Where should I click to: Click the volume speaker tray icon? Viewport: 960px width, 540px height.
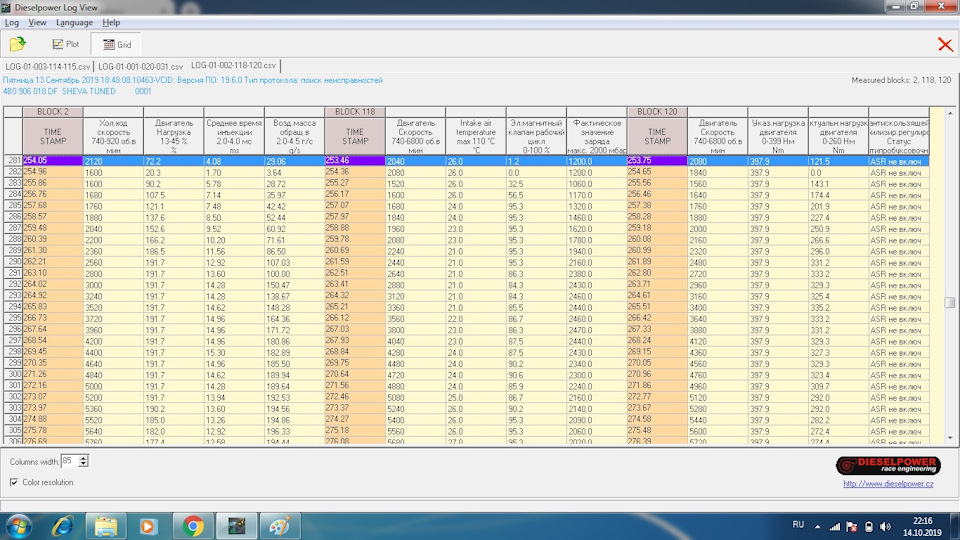[x=887, y=525]
